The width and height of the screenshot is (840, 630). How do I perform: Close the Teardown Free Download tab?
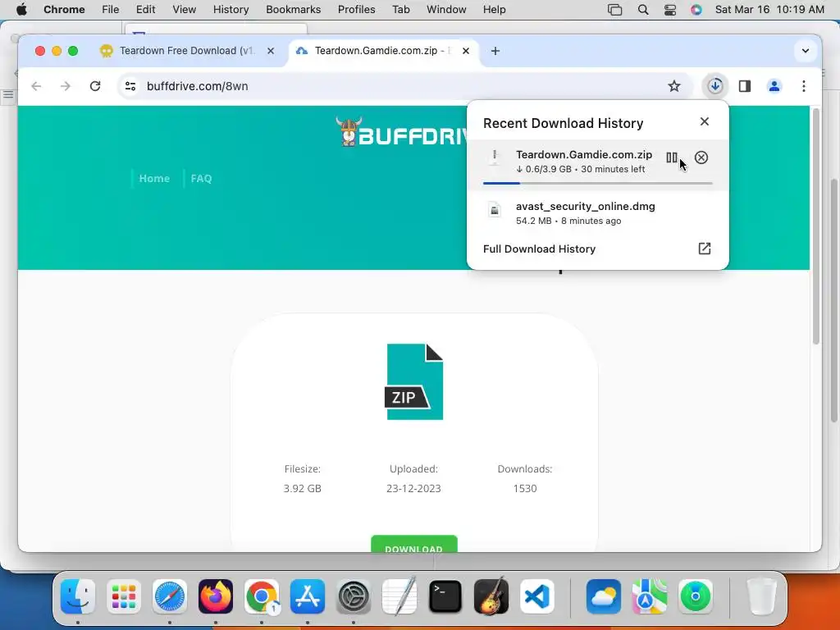pos(271,51)
